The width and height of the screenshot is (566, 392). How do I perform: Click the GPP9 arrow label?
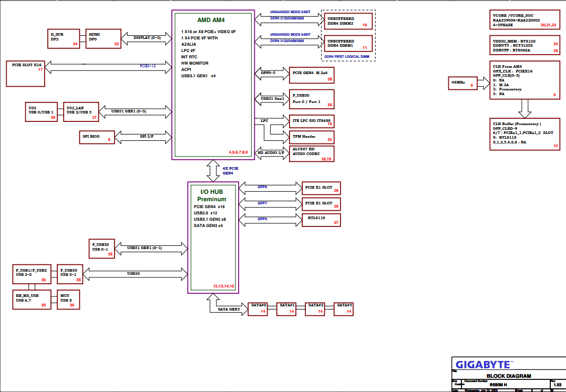pyautogui.click(x=262, y=219)
